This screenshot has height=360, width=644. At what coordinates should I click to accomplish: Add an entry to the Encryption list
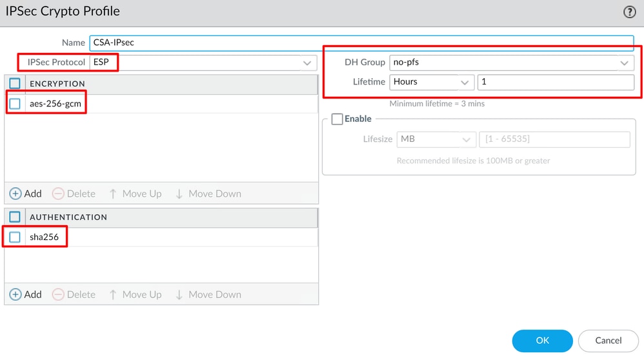tap(25, 194)
